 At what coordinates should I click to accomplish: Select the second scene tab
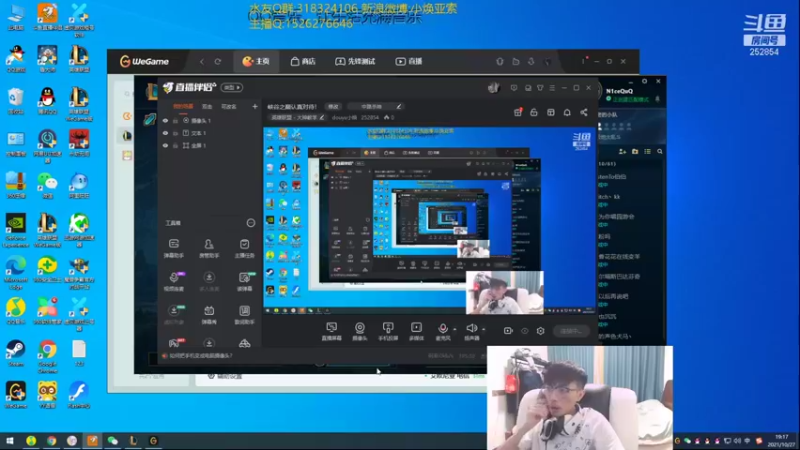(207, 106)
